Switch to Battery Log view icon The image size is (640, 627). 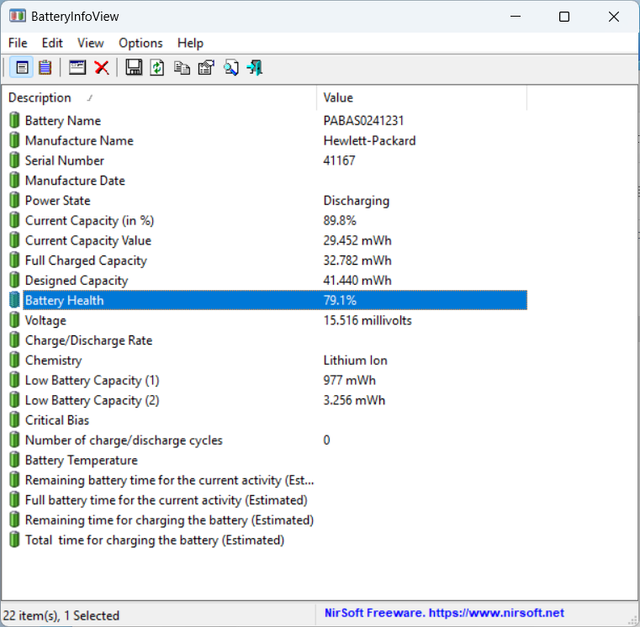pos(45,67)
